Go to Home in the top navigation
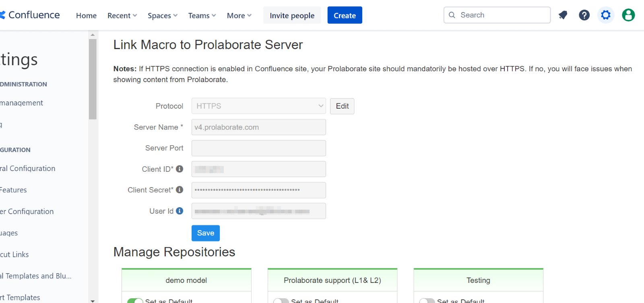The image size is (644, 303). (86, 15)
